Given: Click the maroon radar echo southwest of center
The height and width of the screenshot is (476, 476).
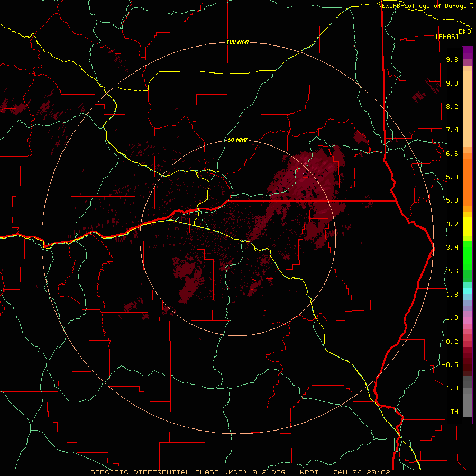Looking at the screenshot, I should click(x=189, y=278).
